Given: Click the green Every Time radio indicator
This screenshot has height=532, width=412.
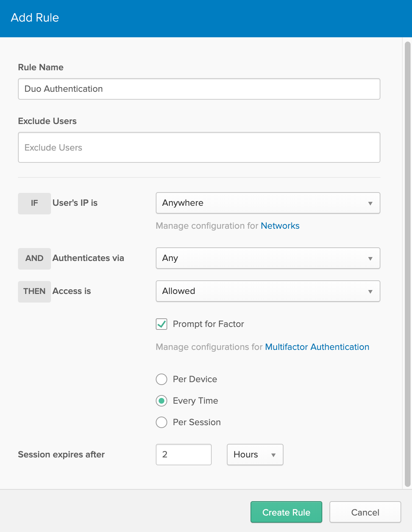Looking at the screenshot, I should pos(161,401).
